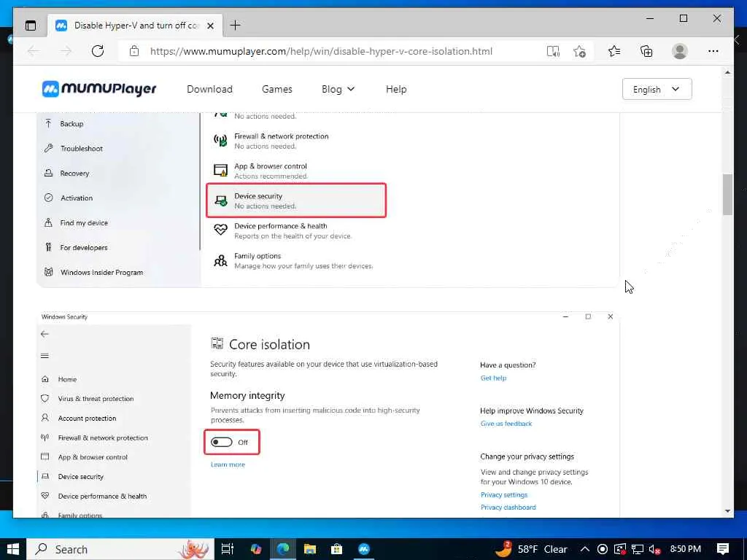Open Edge Settings and more menu

tap(713, 51)
